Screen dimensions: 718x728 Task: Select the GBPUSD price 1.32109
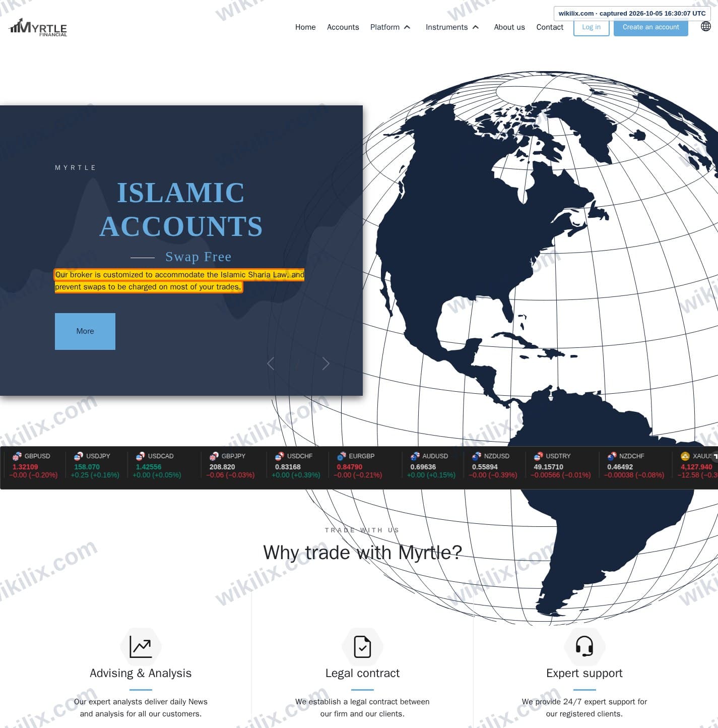pos(25,467)
